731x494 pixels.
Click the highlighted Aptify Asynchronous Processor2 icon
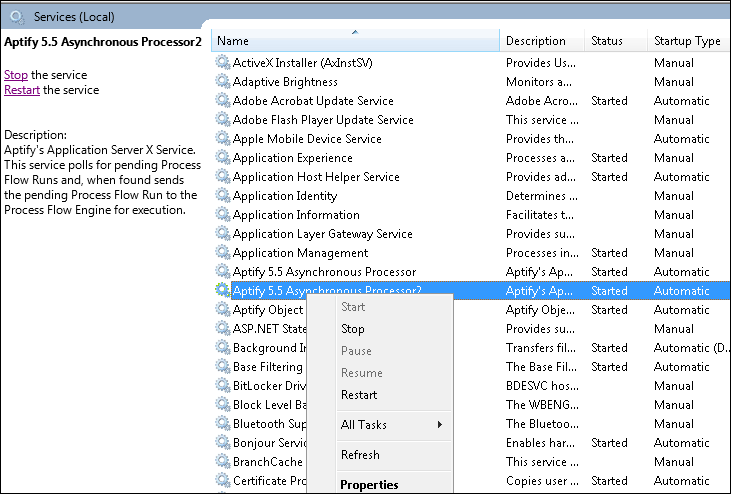tap(222, 290)
